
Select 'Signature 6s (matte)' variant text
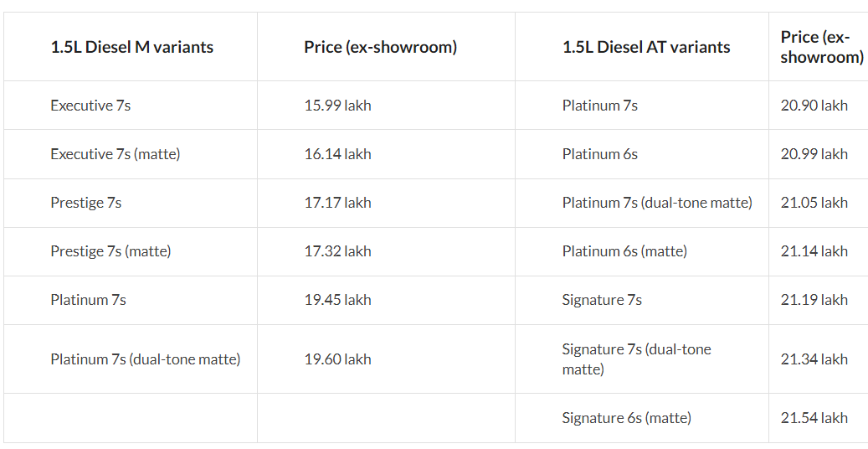pyautogui.click(x=627, y=418)
